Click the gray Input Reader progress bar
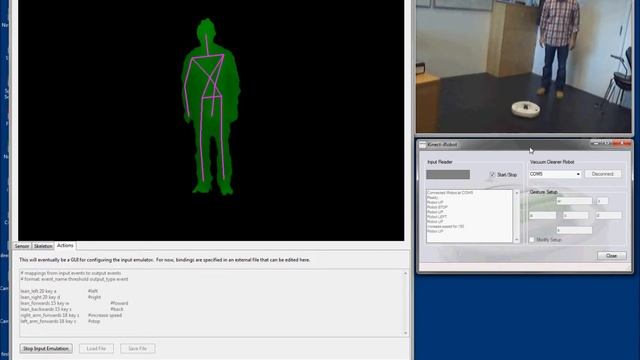 [448, 175]
